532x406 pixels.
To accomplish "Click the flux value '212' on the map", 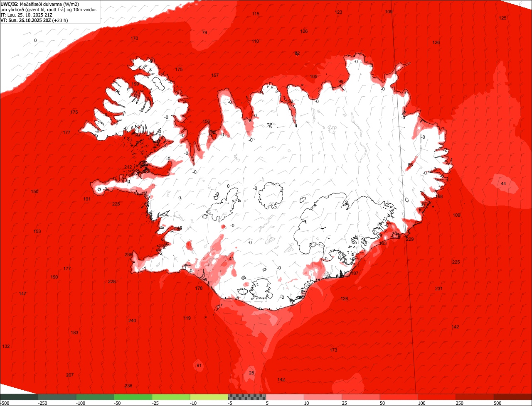I will (128, 167).
